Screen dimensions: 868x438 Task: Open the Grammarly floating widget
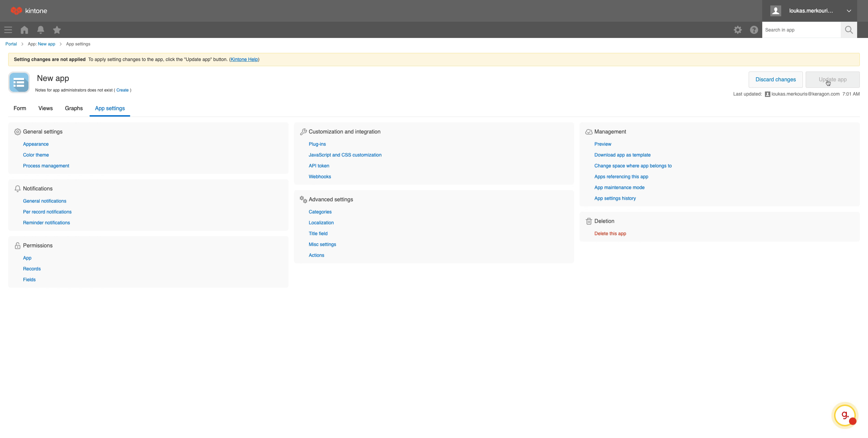pos(845,415)
